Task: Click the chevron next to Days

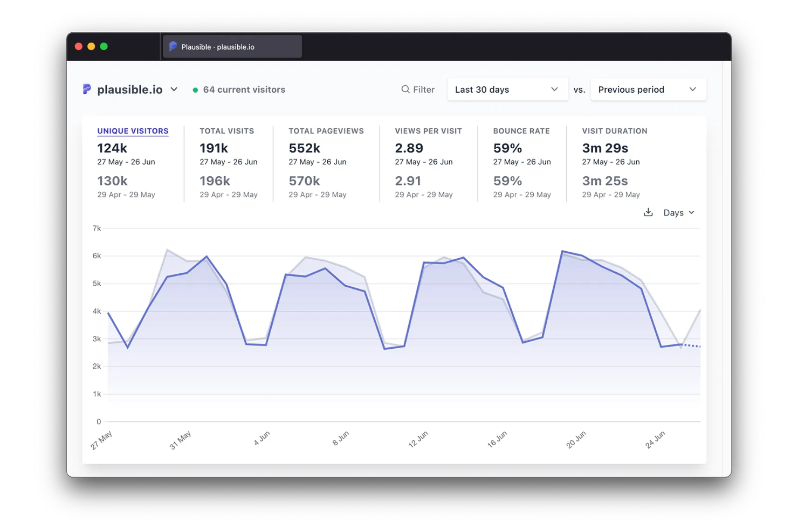Action: click(x=692, y=213)
